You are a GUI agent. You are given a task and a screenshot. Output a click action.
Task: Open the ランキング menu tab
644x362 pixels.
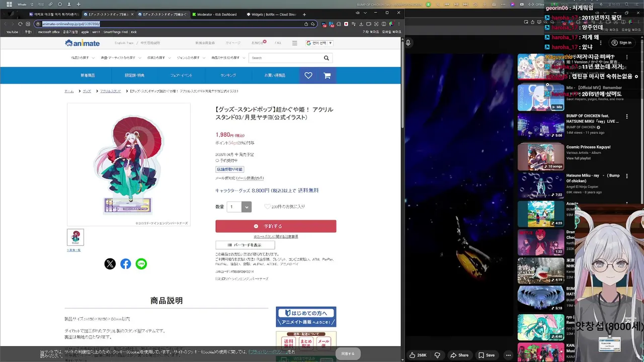228,75
